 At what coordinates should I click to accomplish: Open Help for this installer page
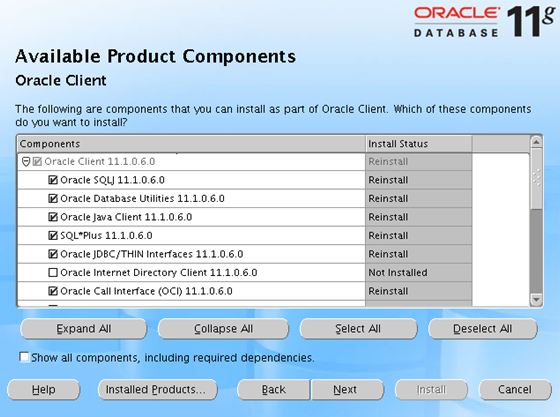44,390
